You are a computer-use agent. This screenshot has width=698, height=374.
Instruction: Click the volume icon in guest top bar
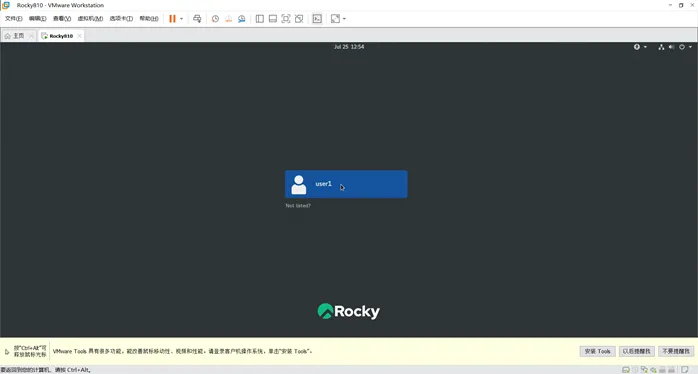tap(671, 47)
